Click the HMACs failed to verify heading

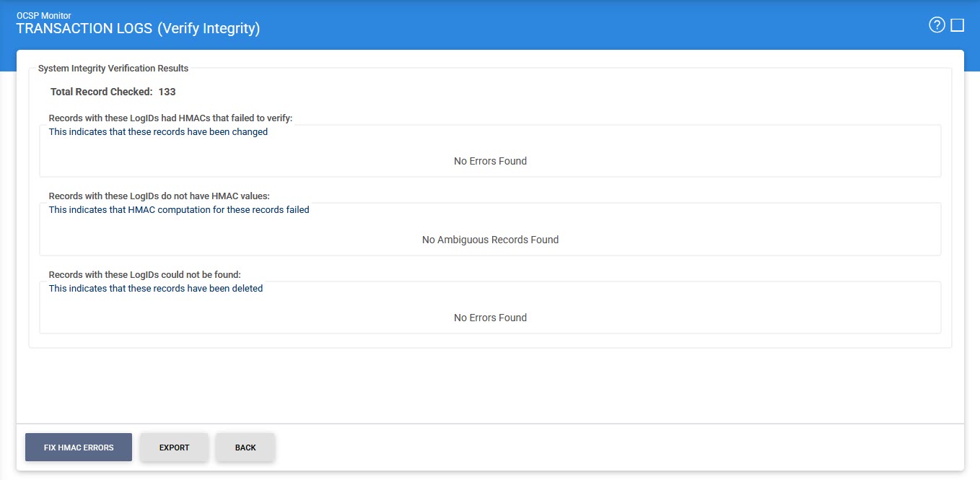click(170, 118)
